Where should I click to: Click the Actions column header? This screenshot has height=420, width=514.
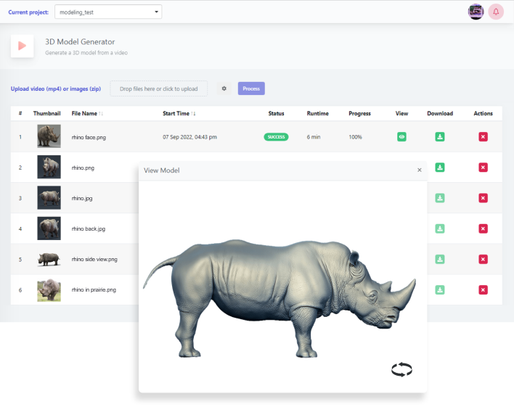tap(484, 113)
